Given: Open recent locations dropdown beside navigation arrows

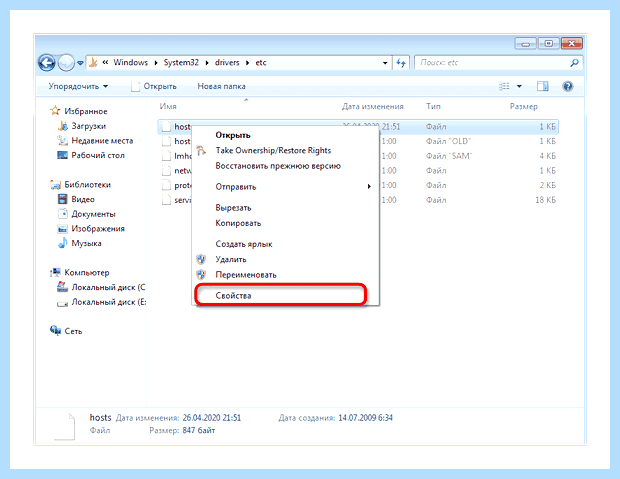Looking at the screenshot, I should coord(80,63).
